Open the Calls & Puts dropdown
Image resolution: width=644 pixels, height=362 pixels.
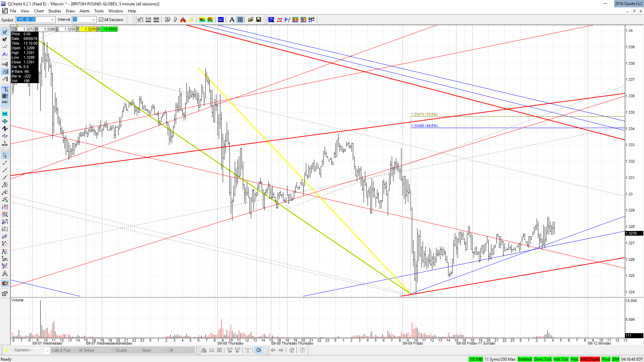[64, 350]
